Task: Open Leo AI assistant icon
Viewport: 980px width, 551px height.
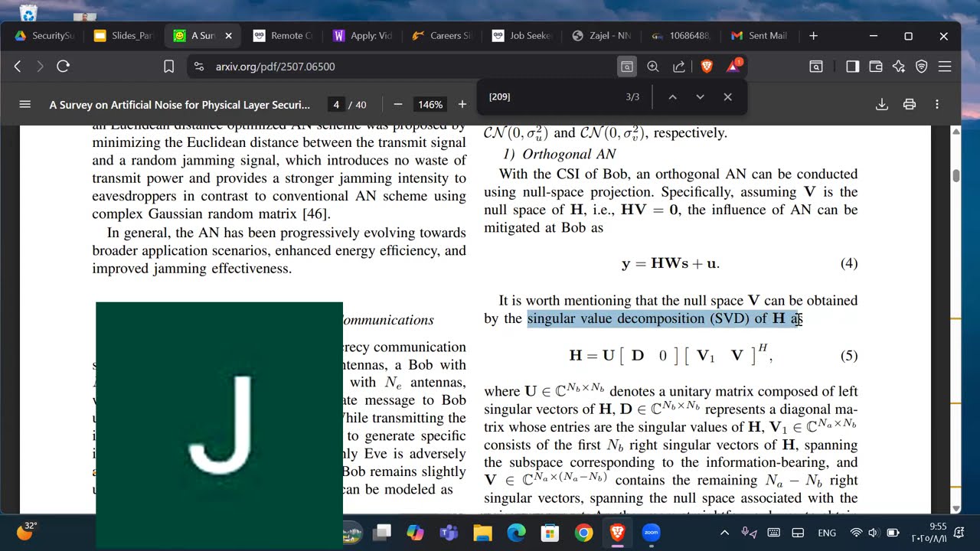Action: [899, 67]
